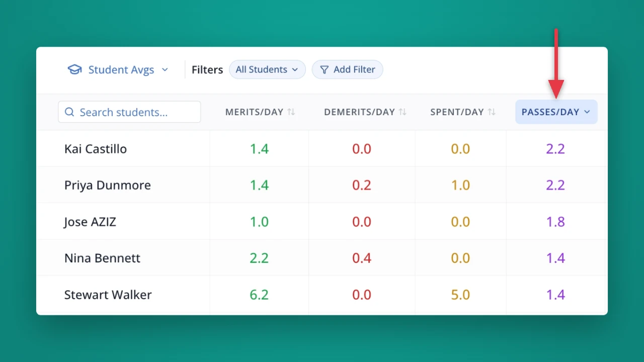Select the Kai Castillo row name

(x=96, y=149)
